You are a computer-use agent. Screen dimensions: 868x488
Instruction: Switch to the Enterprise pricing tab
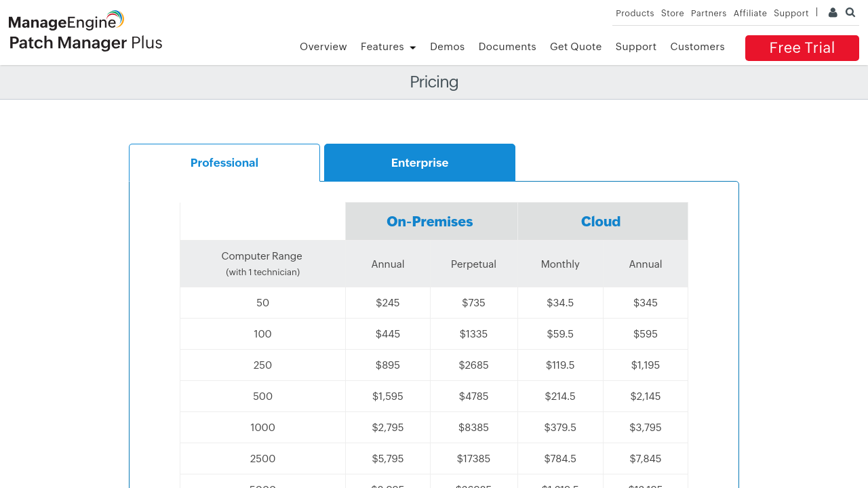coord(419,163)
